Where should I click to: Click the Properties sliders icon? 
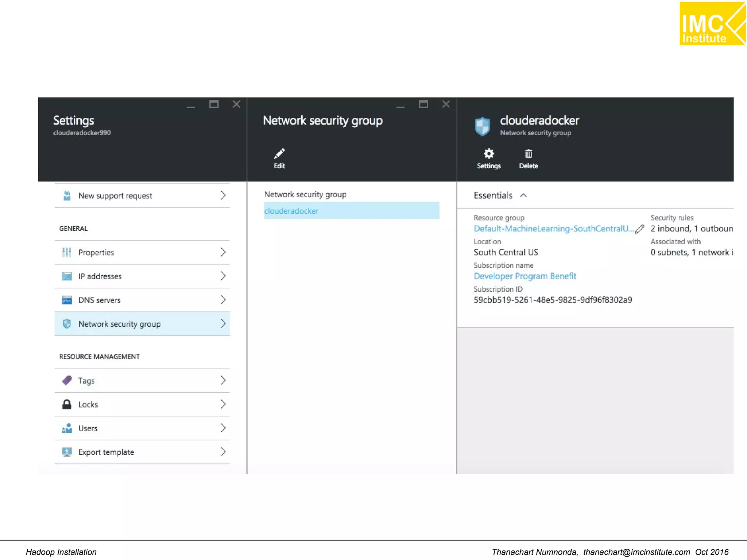67,252
